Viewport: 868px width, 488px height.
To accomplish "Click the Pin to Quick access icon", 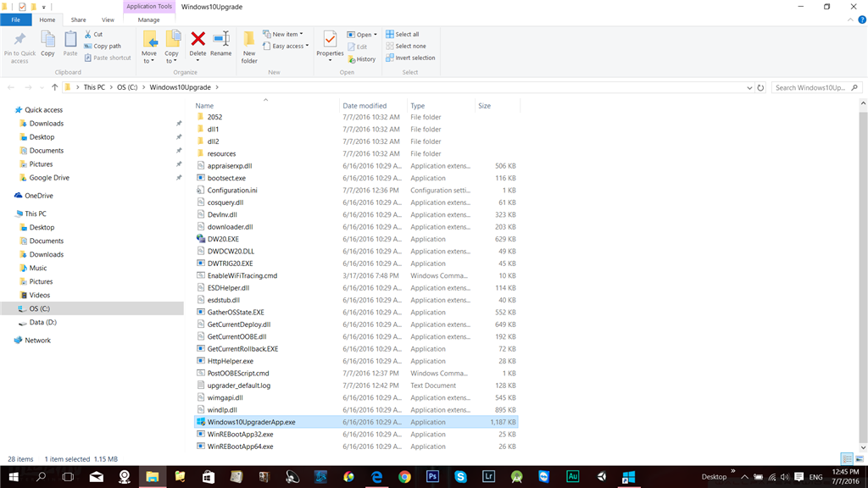I will coord(19,40).
